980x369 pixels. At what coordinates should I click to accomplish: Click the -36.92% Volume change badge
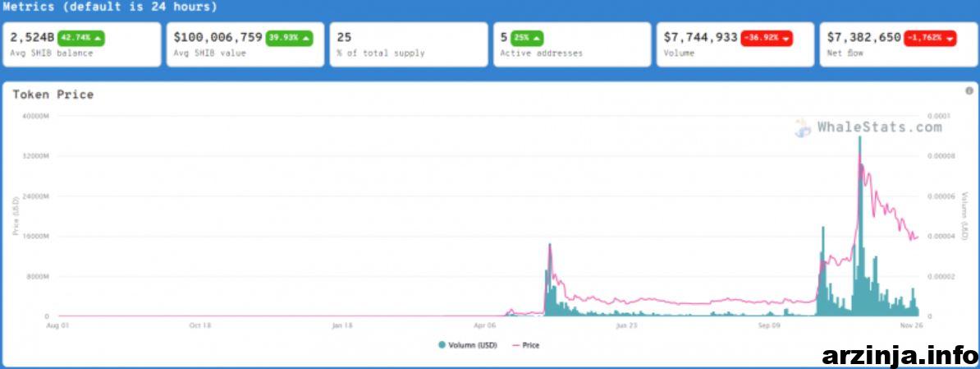767,38
